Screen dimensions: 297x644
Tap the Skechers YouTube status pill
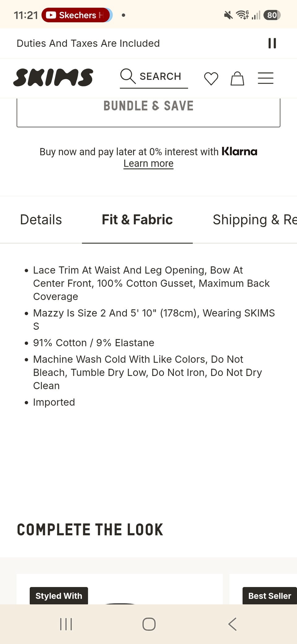(77, 15)
